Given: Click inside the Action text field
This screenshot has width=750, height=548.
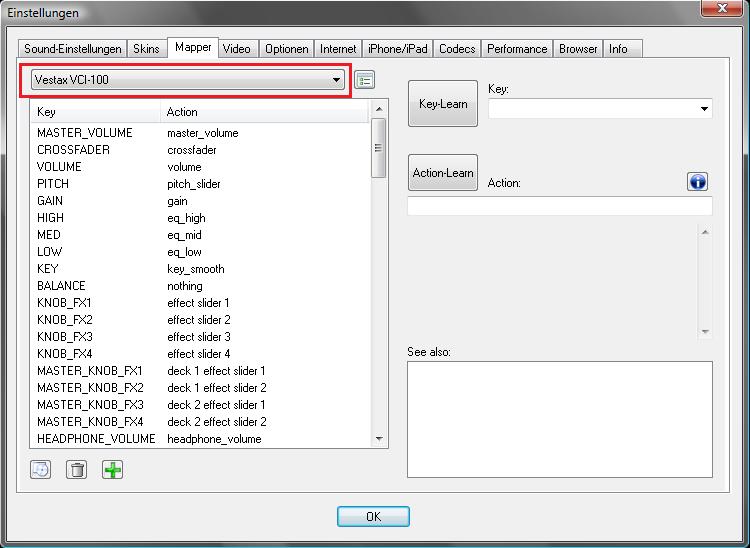Looking at the screenshot, I should [559, 206].
